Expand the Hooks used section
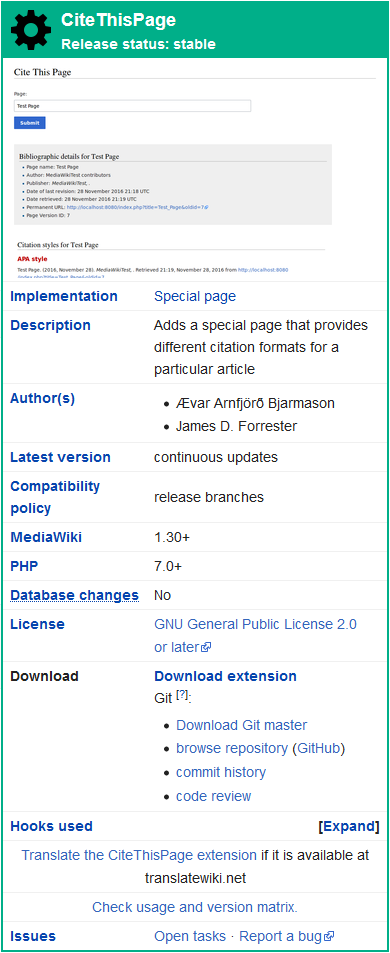 click(x=349, y=827)
